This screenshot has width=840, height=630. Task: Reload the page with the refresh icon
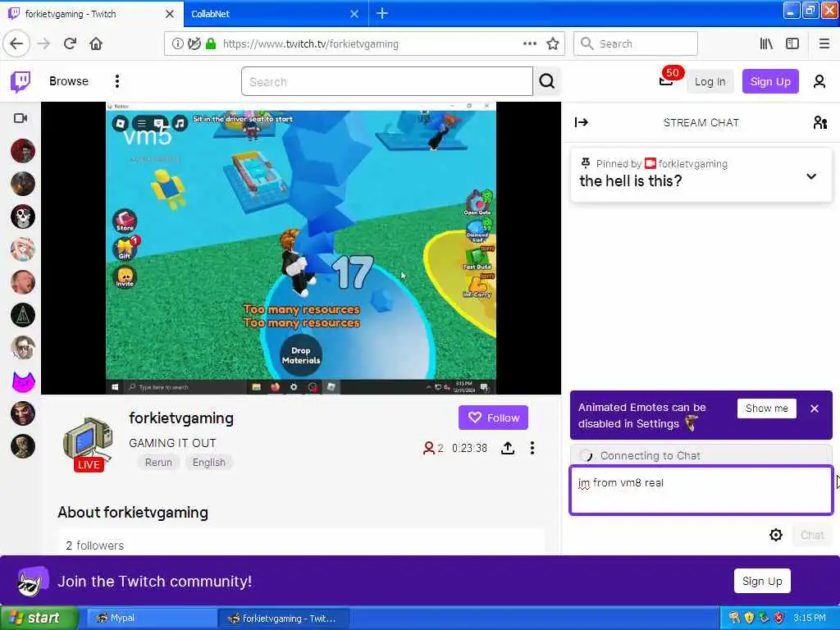[70, 43]
